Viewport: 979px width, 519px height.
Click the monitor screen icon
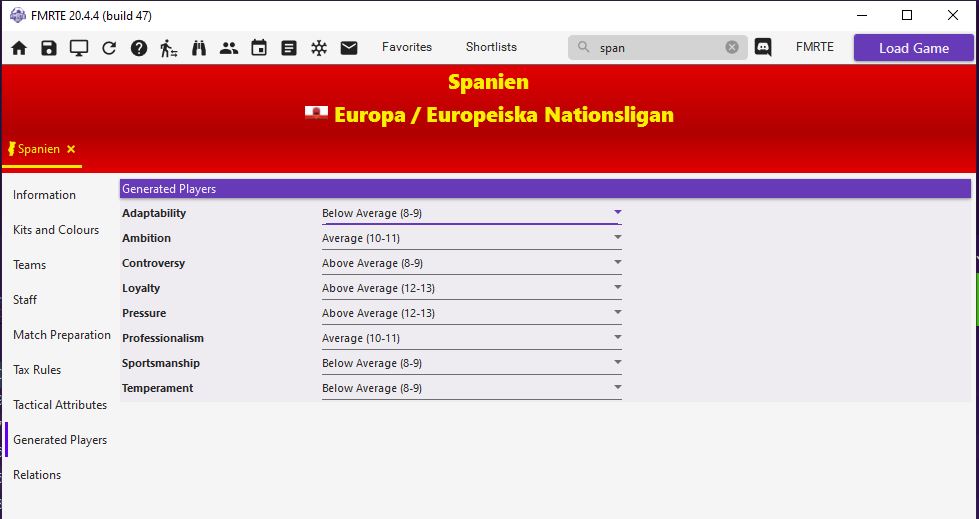pos(79,48)
